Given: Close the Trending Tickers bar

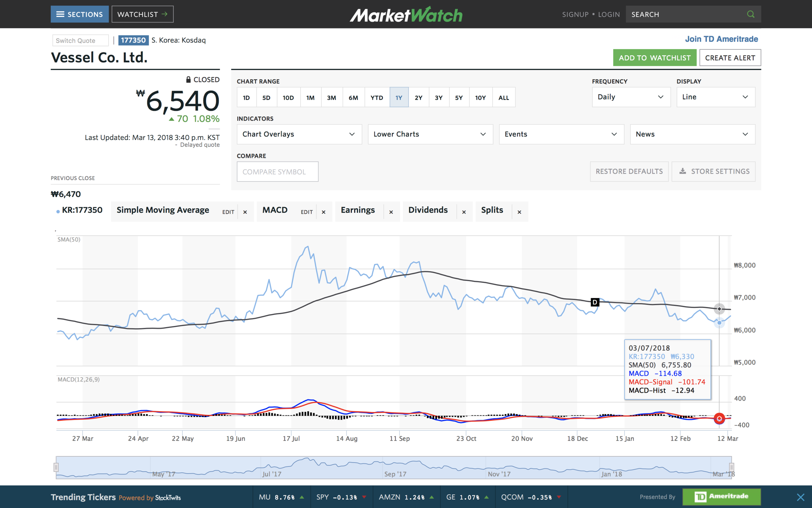Looking at the screenshot, I should click(x=800, y=497).
